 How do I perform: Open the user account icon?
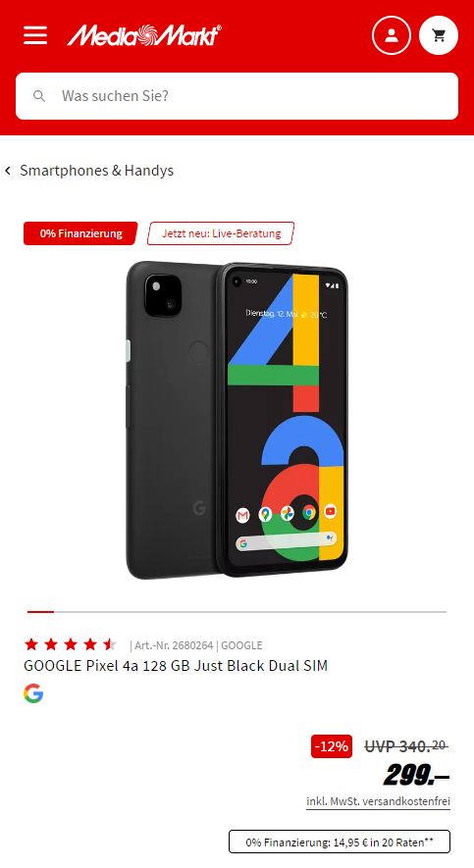click(392, 36)
